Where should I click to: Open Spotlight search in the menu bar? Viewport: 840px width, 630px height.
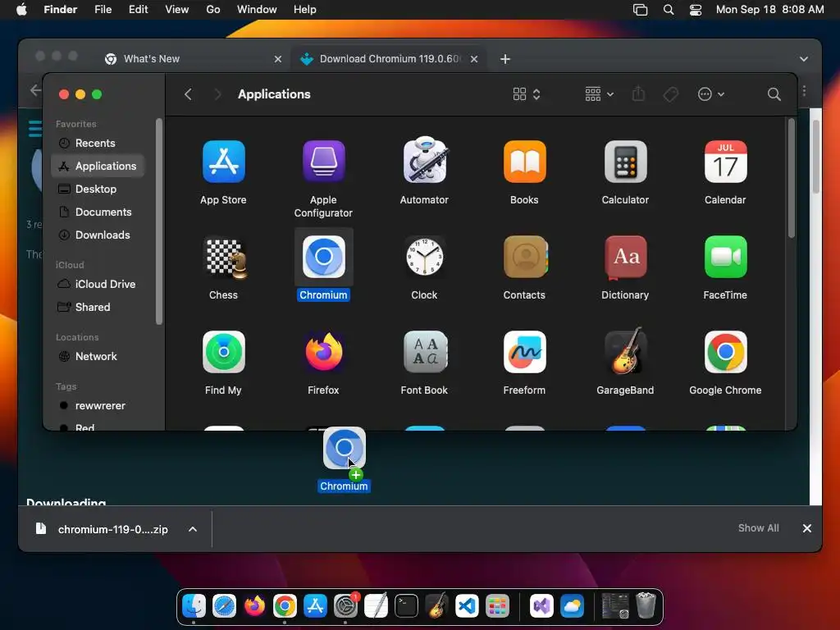click(669, 10)
